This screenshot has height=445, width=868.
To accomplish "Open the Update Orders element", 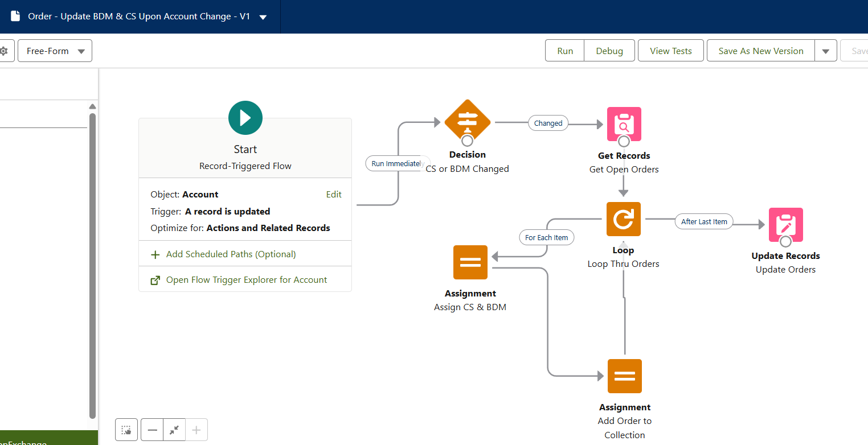I will 785,224.
